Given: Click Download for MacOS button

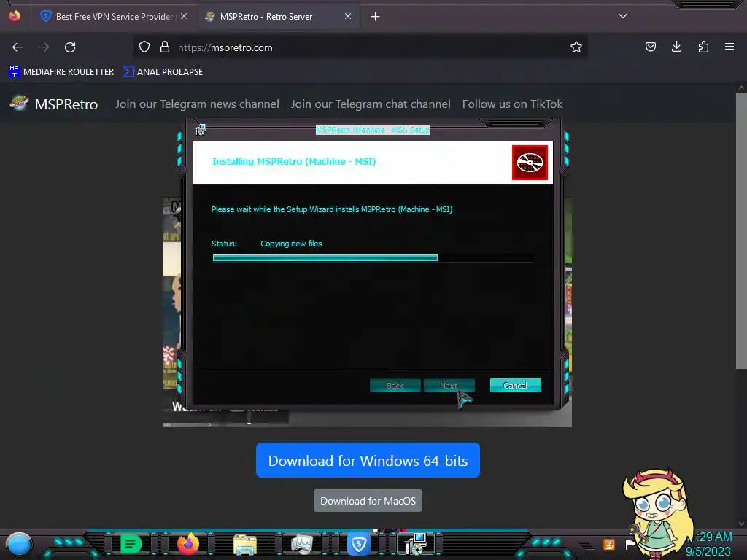Looking at the screenshot, I should 368,501.
